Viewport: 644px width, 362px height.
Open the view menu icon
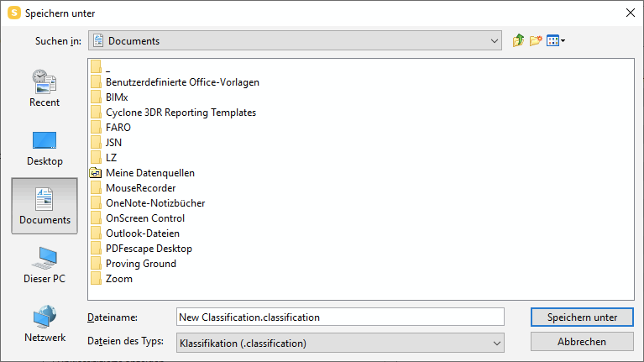point(556,40)
